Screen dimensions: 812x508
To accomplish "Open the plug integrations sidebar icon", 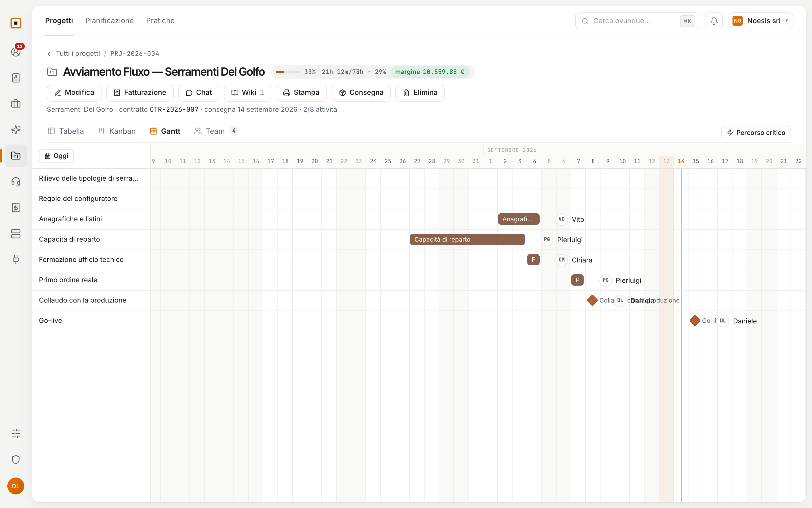I will pos(16,259).
